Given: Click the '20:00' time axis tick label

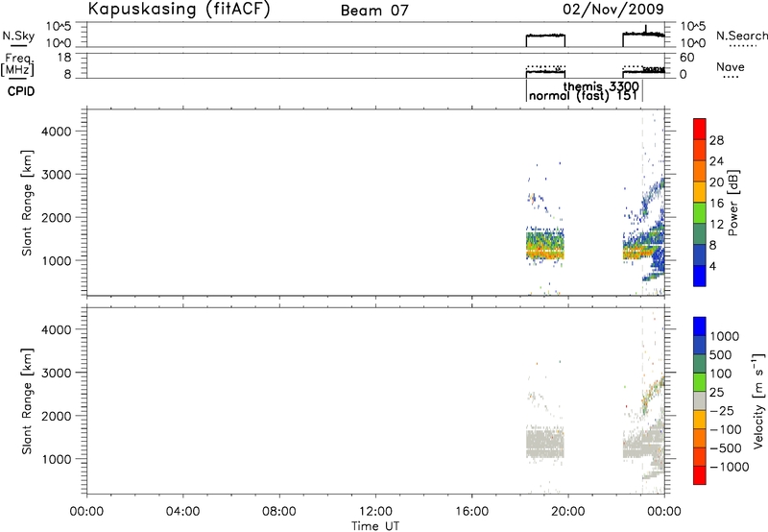Looking at the screenshot, I should (568, 512).
